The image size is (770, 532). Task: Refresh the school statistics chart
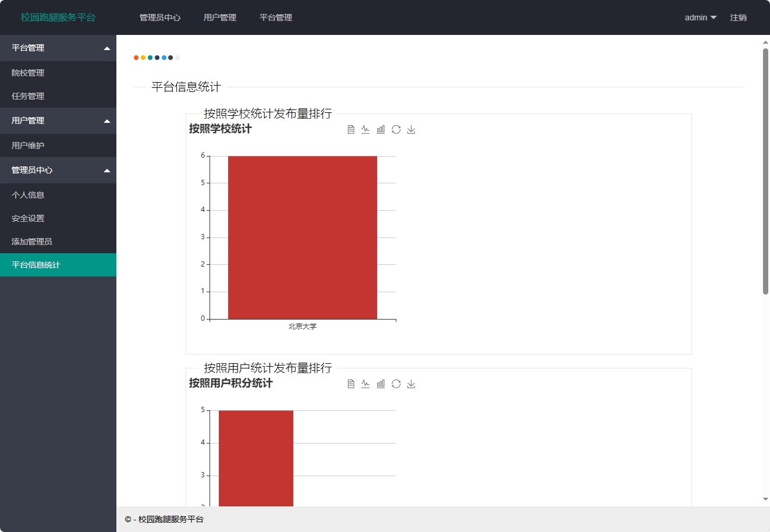[396, 129]
